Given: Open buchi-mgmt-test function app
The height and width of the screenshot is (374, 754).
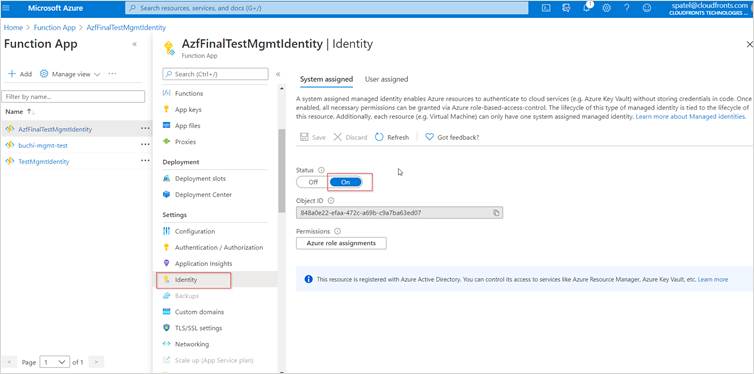Looking at the screenshot, I should 43,145.
